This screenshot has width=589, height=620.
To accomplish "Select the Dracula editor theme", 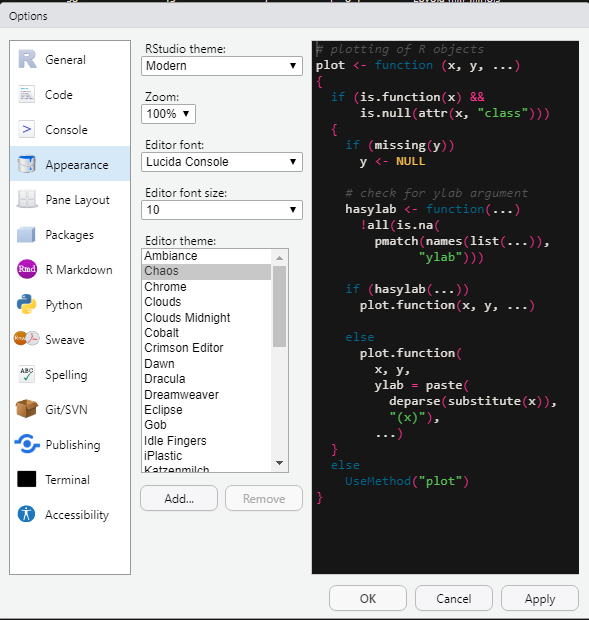I will point(206,379).
